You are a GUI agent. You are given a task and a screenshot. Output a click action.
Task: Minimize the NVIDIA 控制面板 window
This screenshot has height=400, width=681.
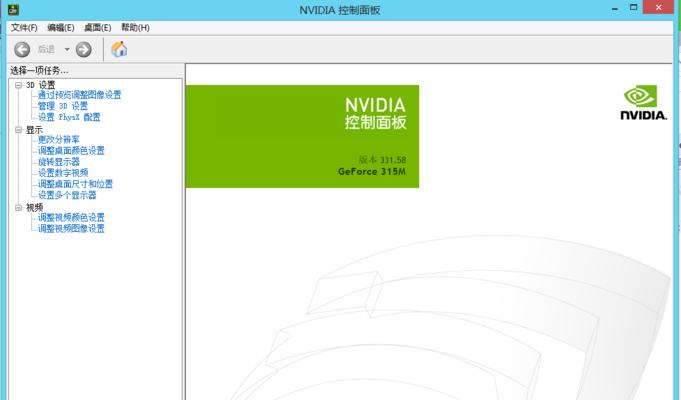(x=615, y=9)
